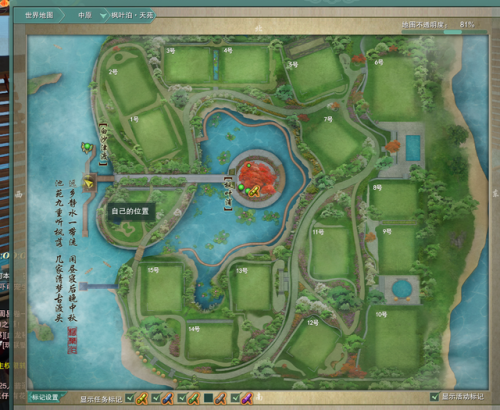Click the 显示任务标记 label
The height and width of the screenshot is (410, 500).
(x=101, y=398)
